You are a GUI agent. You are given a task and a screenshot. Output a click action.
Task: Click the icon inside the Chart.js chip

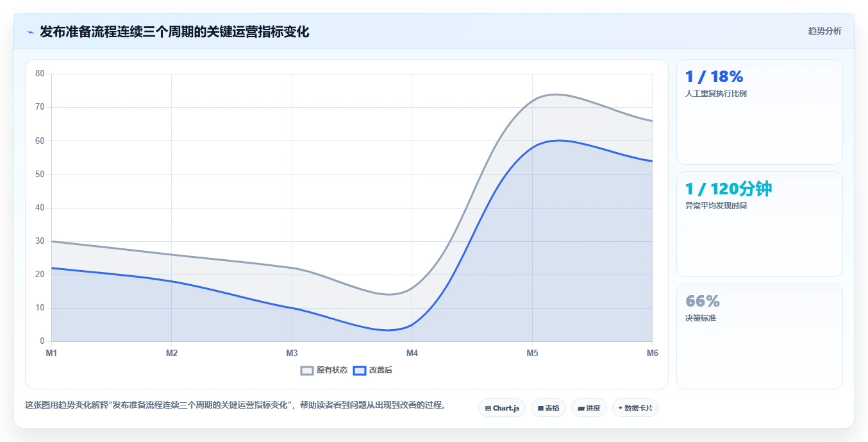point(488,408)
